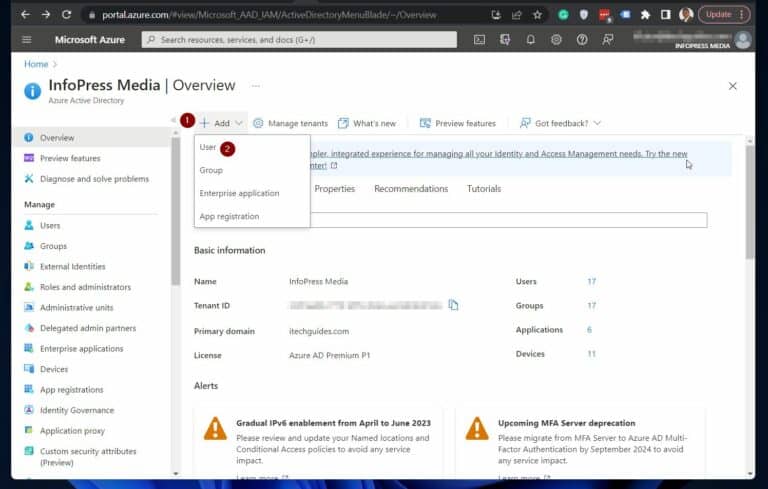Reload the page in the browser
This screenshot has height=489, width=768.
[67, 15]
